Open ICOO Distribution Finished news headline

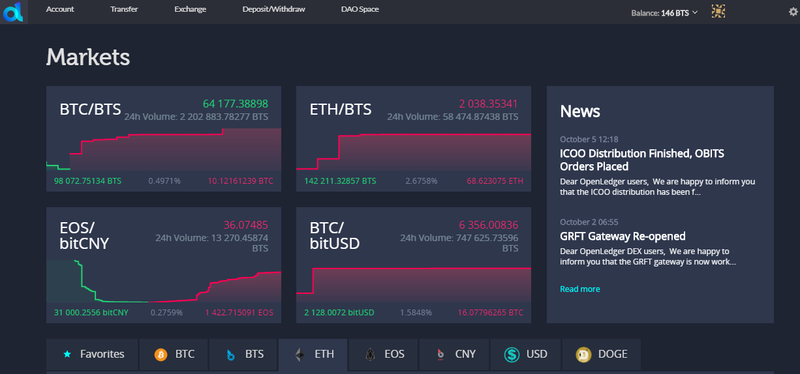tap(642, 160)
